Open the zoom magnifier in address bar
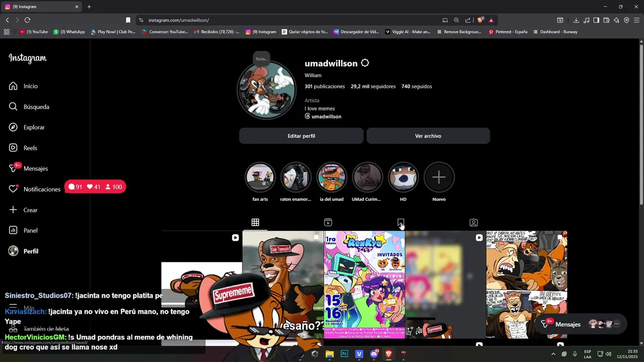644x362 pixels. (x=456, y=20)
